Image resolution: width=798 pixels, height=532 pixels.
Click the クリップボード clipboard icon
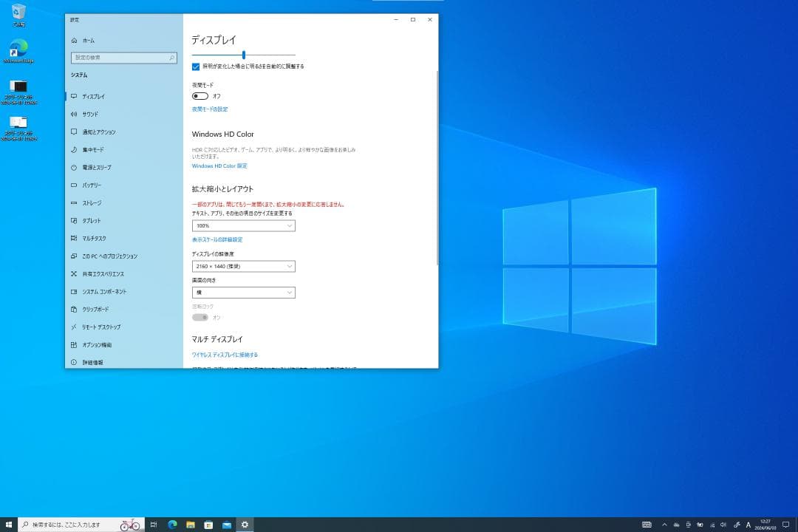coord(75,309)
